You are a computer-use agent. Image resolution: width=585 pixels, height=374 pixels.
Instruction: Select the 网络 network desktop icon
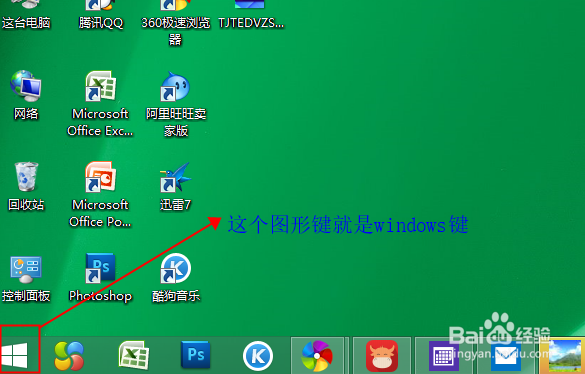coord(26,95)
